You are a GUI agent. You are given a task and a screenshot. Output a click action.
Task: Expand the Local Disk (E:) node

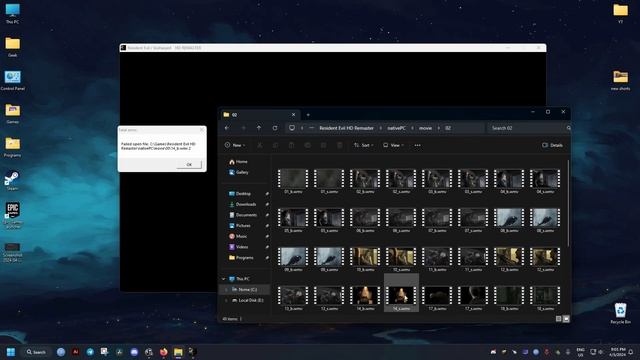click(227, 300)
